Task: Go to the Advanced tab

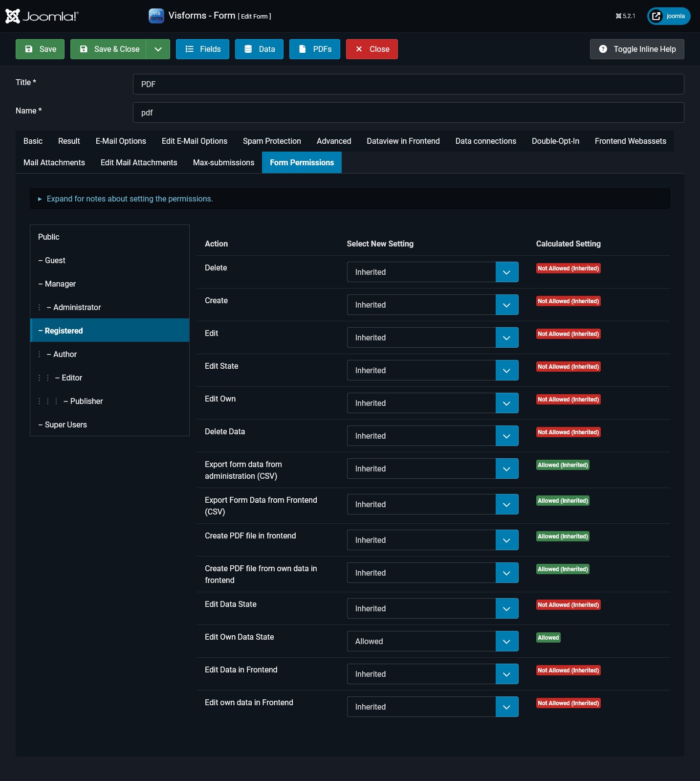Action: point(334,141)
